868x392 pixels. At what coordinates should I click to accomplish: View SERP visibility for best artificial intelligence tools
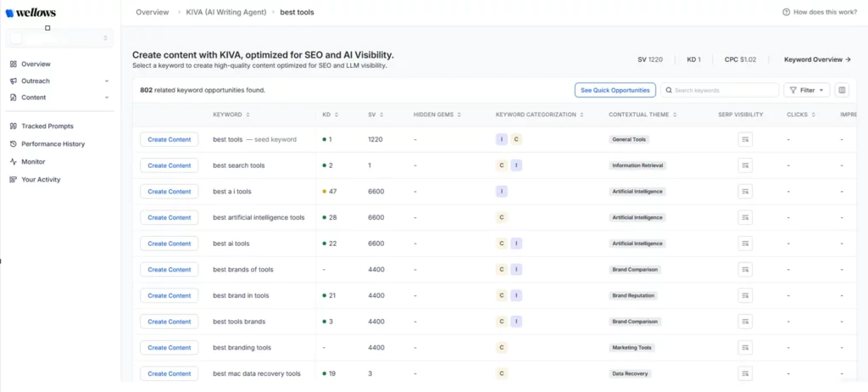tap(745, 218)
